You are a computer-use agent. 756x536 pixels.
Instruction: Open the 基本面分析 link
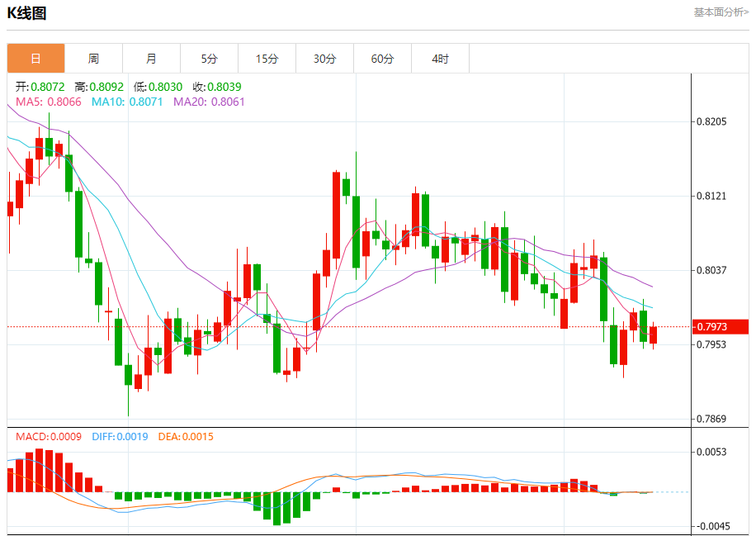point(721,12)
